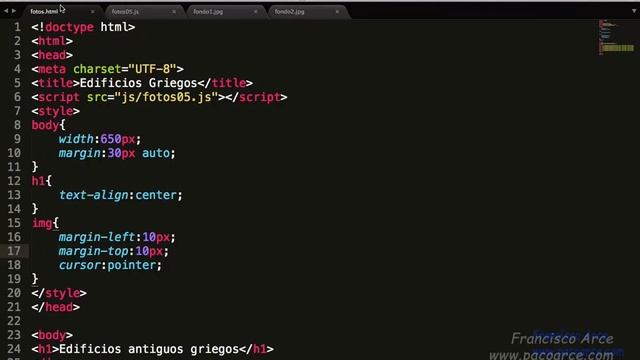This screenshot has width=640, height=360.
Task: Close the fondo2.jpg tab
Action: pyautogui.click(x=337, y=12)
